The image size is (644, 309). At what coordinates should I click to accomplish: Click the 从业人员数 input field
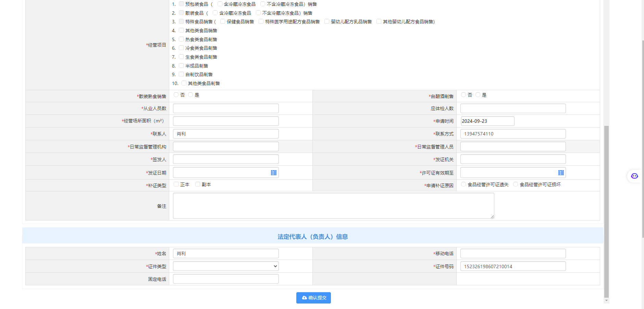coord(226,108)
